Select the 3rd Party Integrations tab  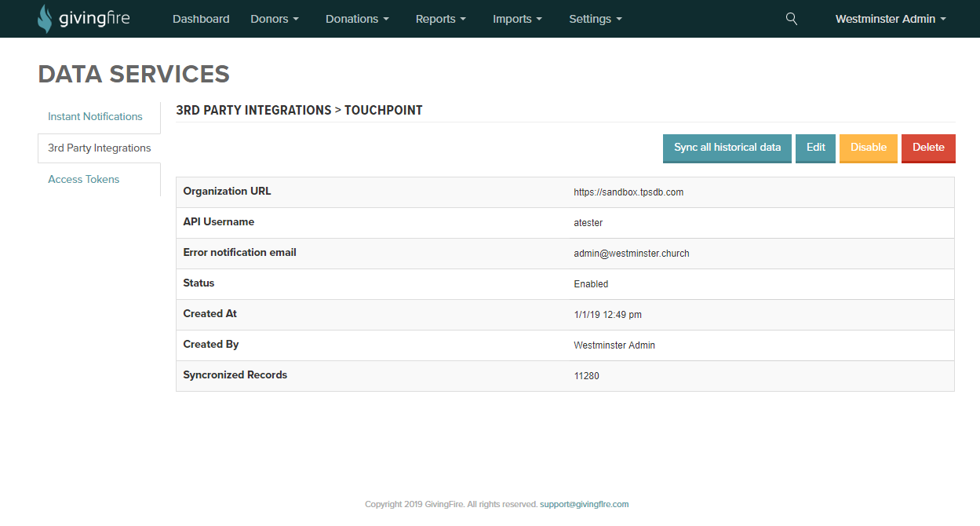pos(99,148)
